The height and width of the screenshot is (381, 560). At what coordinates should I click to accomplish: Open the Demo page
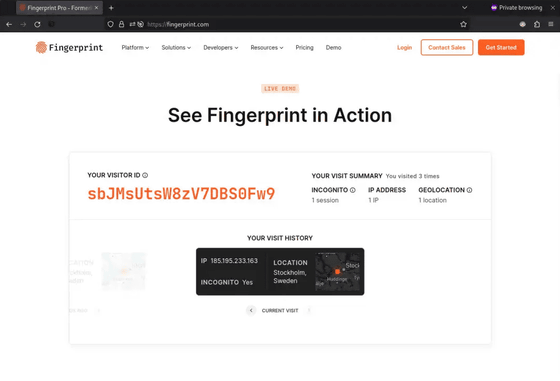[333, 47]
